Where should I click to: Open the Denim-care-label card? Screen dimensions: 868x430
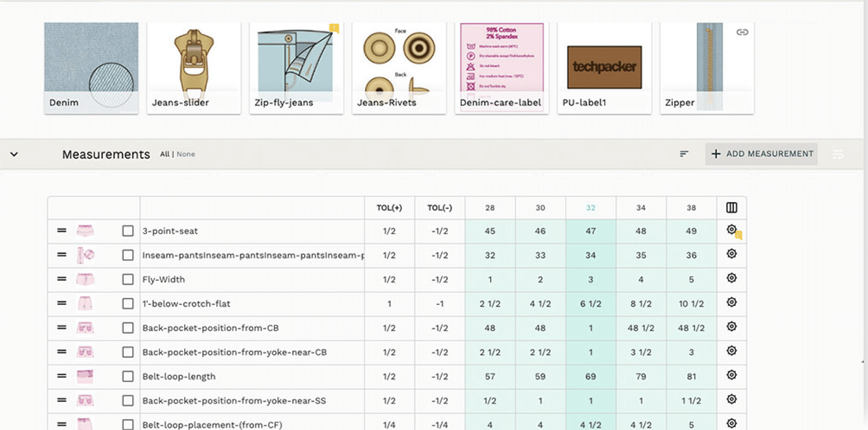coord(501,68)
